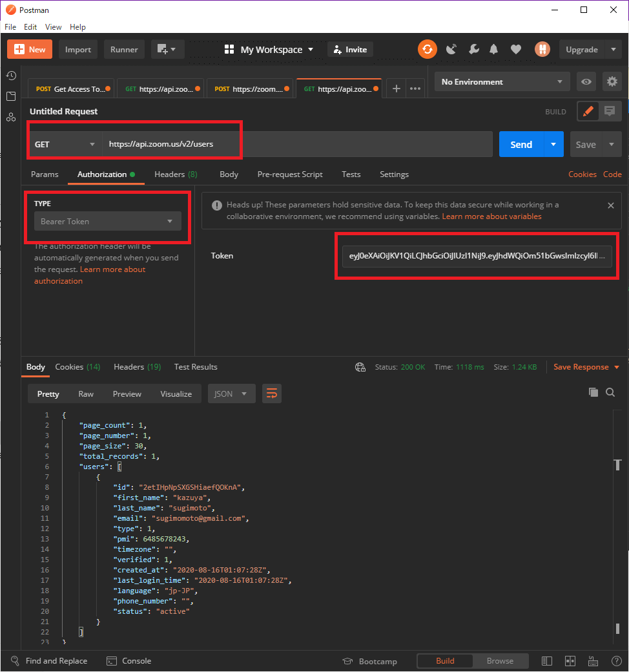Screen dimensions: 629x672
Task: Open the new window dropdown next to Runner
Action: (167, 49)
